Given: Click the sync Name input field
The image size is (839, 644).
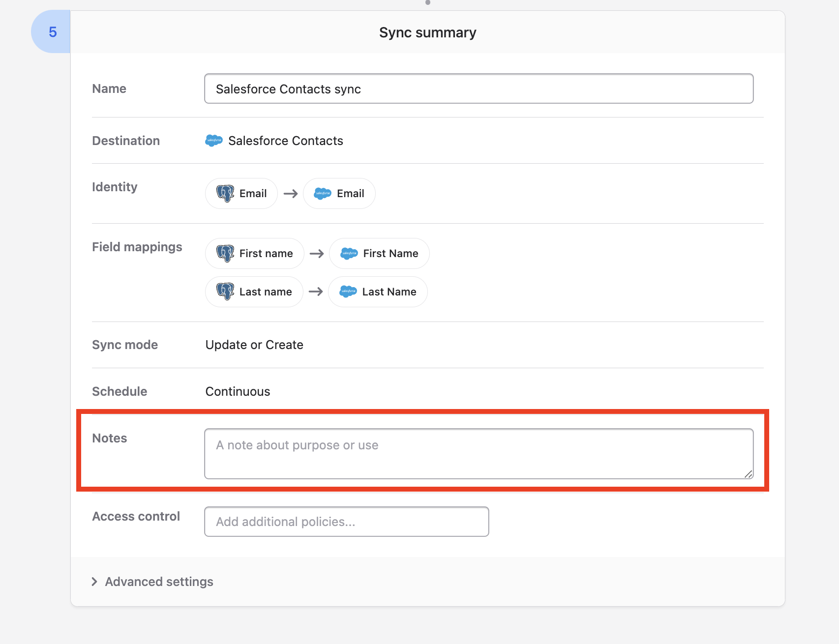Looking at the screenshot, I should pos(479,88).
